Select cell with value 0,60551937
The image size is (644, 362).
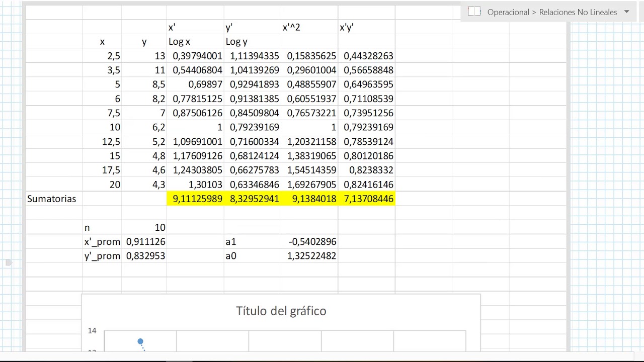(x=309, y=99)
